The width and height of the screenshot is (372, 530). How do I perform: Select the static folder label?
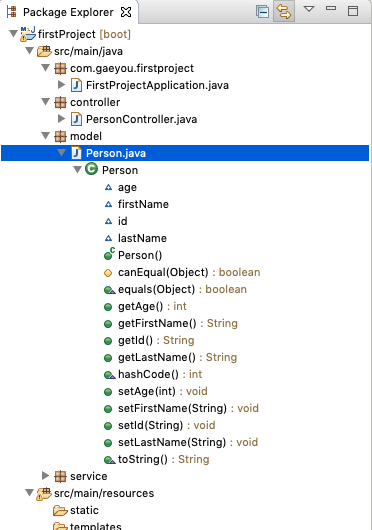point(84,510)
